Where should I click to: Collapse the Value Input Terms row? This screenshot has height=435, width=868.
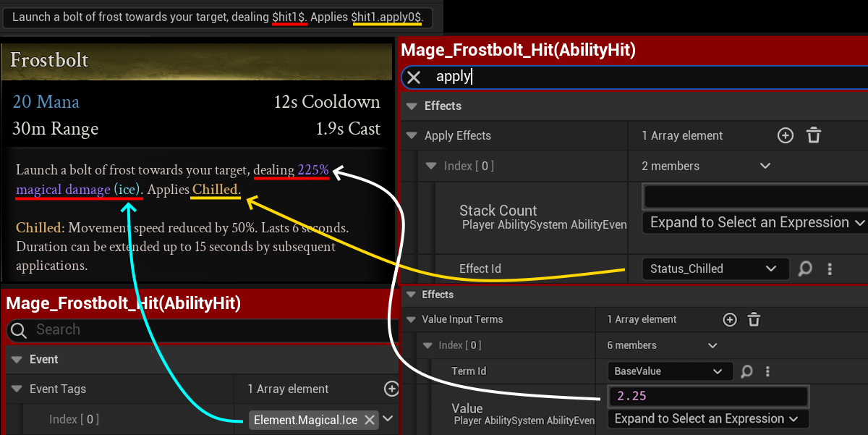(x=411, y=320)
